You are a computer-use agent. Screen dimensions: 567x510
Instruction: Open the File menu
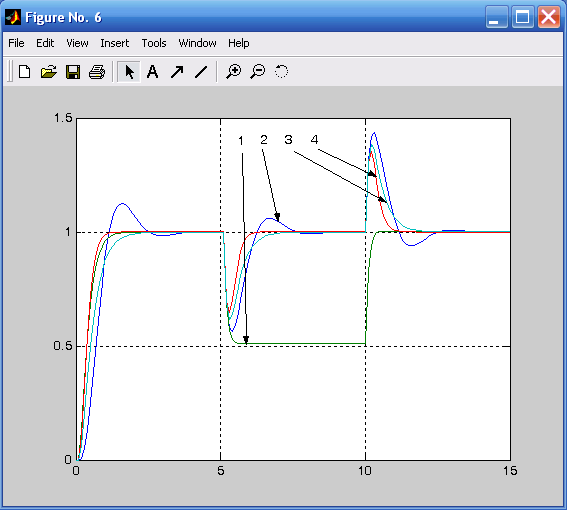[x=16, y=43]
